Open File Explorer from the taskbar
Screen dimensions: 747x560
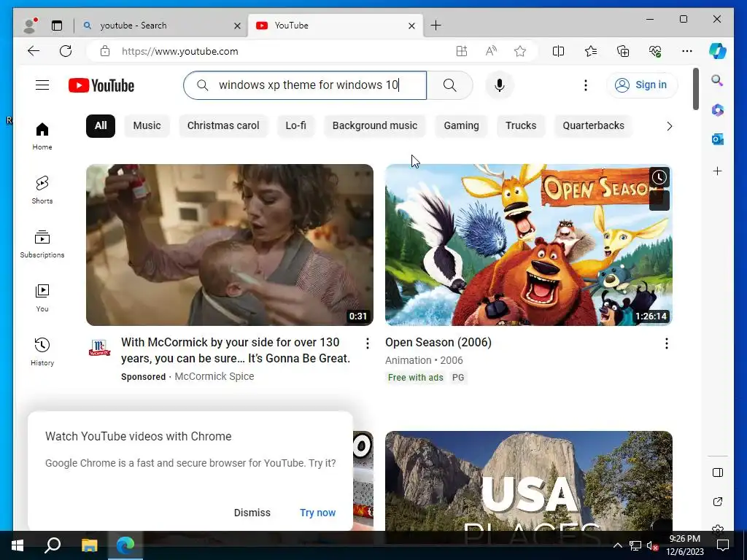coord(89,545)
